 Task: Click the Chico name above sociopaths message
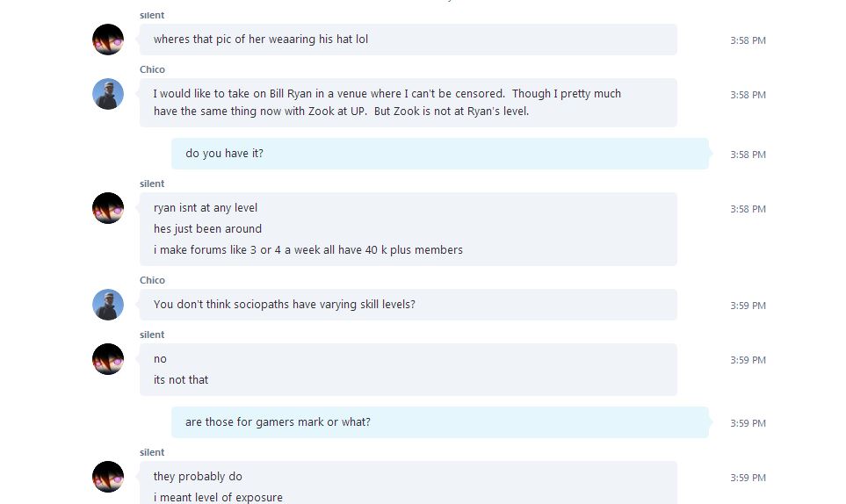(152, 280)
